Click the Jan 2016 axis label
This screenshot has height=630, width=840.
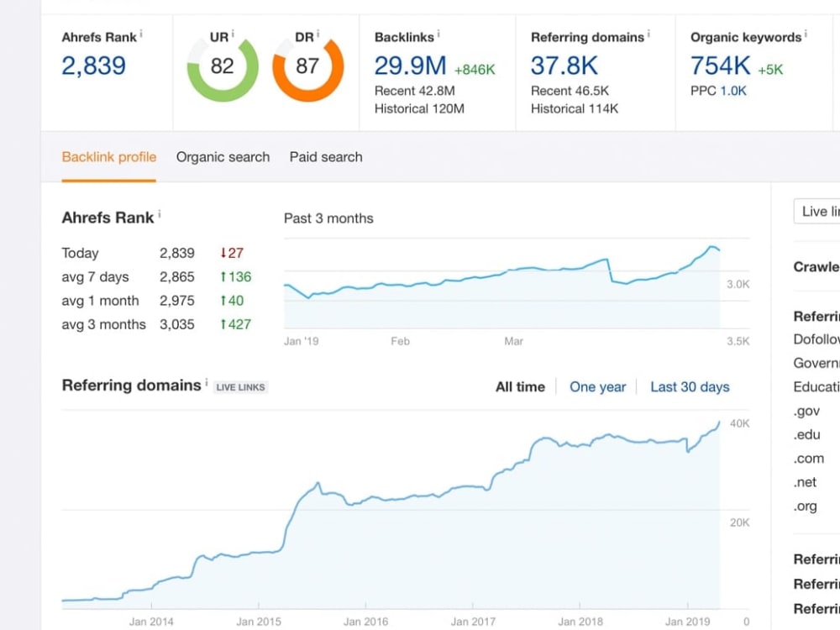click(x=365, y=622)
